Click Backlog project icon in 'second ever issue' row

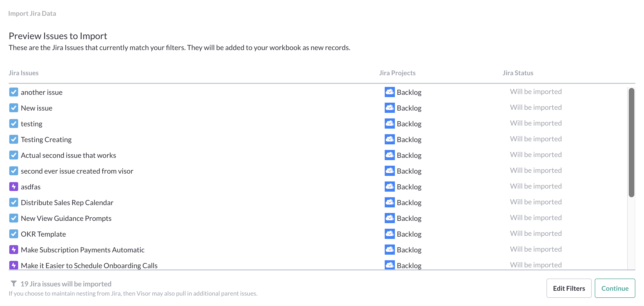(390, 171)
